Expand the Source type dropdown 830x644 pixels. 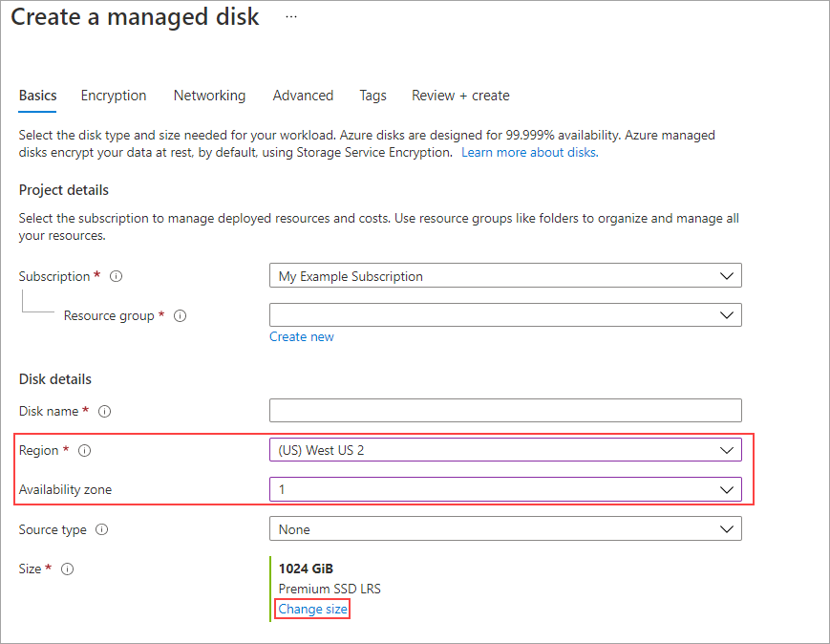click(505, 528)
